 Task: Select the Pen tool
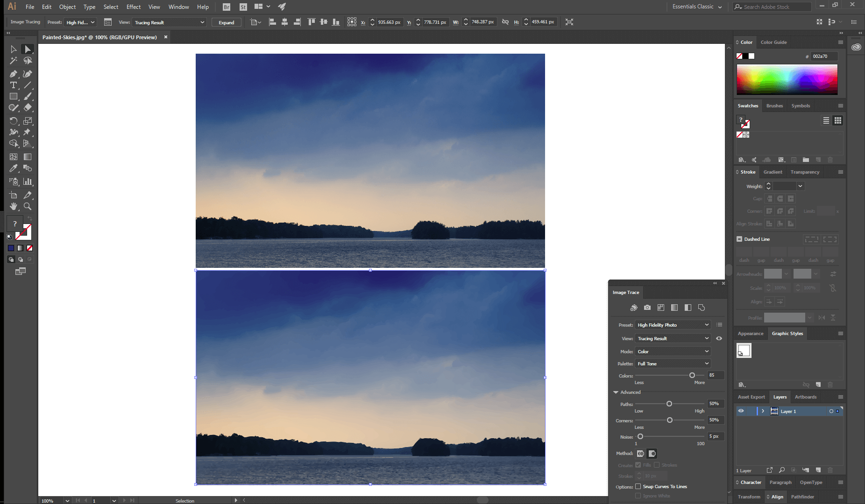coord(13,74)
